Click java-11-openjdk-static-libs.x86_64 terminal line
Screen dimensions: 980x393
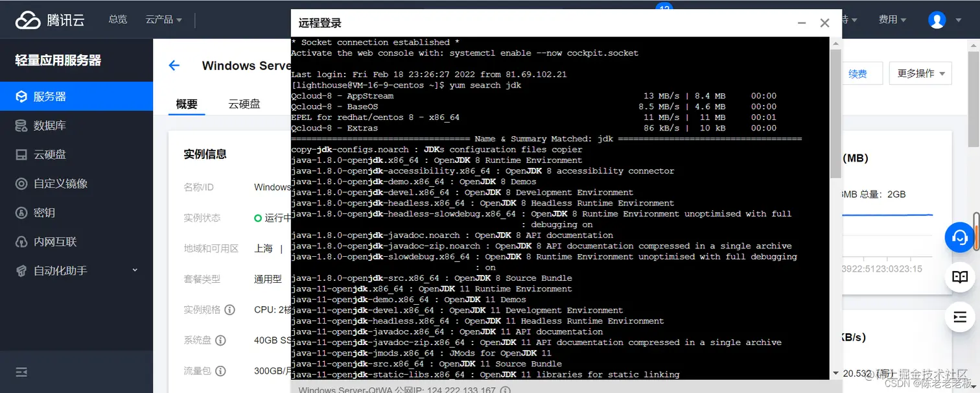pos(485,374)
